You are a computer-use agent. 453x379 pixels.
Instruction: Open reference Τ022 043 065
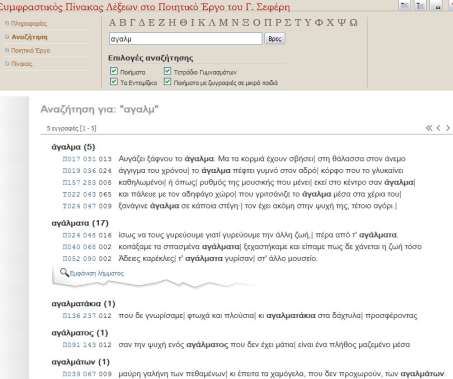(x=87, y=194)
